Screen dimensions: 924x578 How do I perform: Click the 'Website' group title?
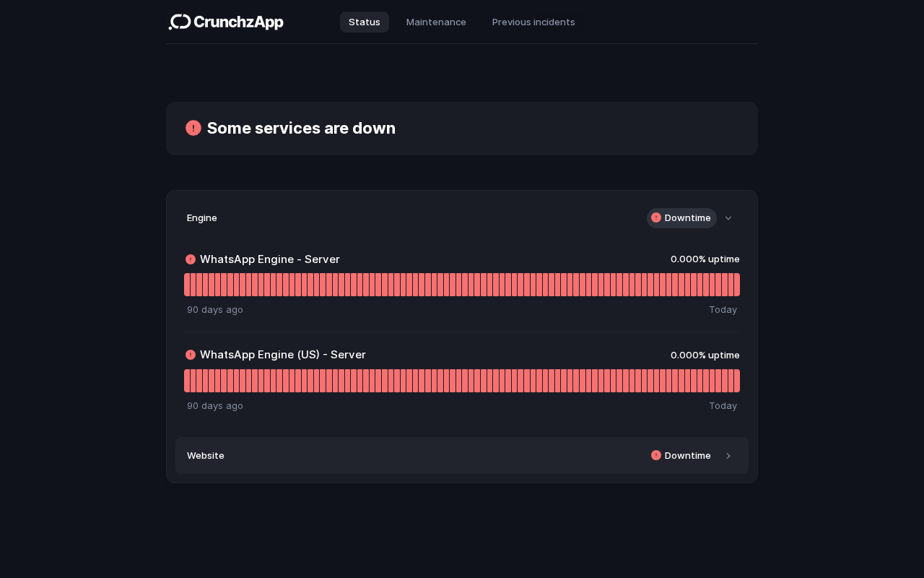point(206,455)
